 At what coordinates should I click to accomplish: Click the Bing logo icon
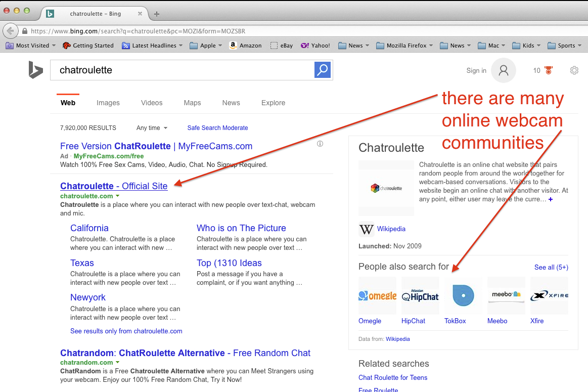click(35, 70)
